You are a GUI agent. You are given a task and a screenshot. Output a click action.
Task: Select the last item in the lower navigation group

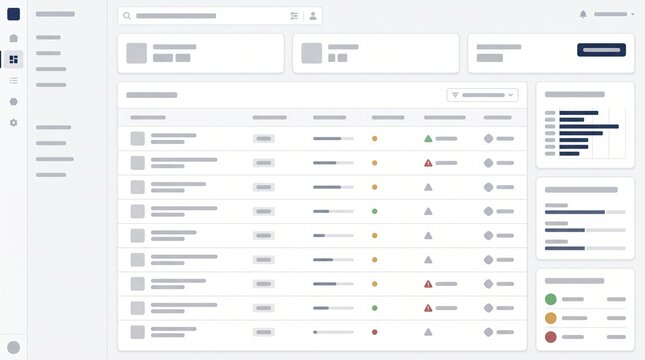pyautogui.click(x=51, y=175)
